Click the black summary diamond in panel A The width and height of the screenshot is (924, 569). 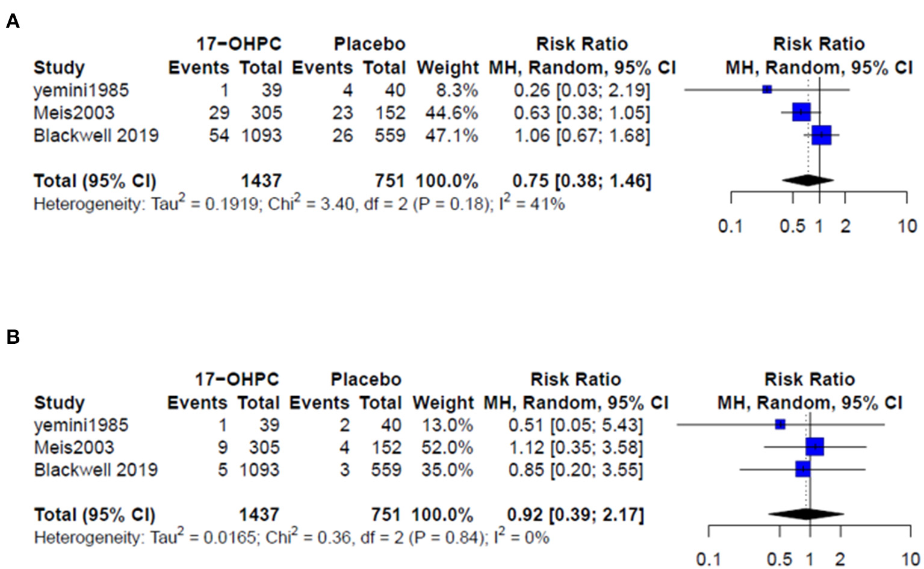point(808,179)
